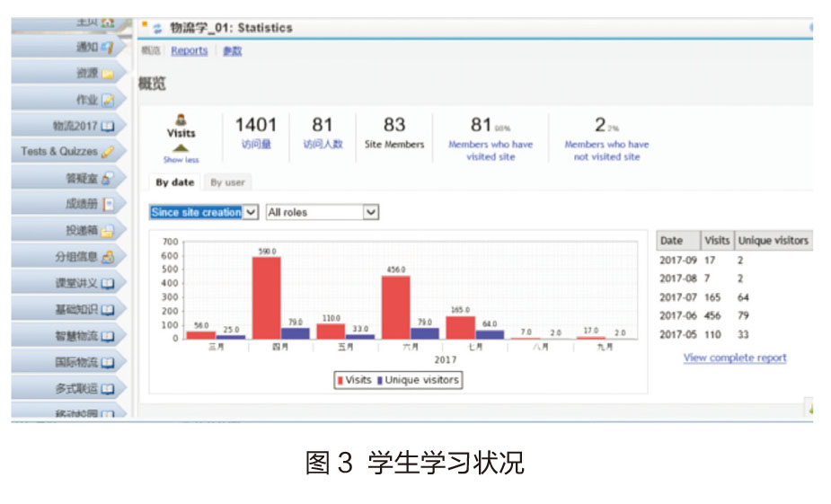Click the 四月 red visits bar
The height and width of the screenshot is (504, 831).
point(266,296)
